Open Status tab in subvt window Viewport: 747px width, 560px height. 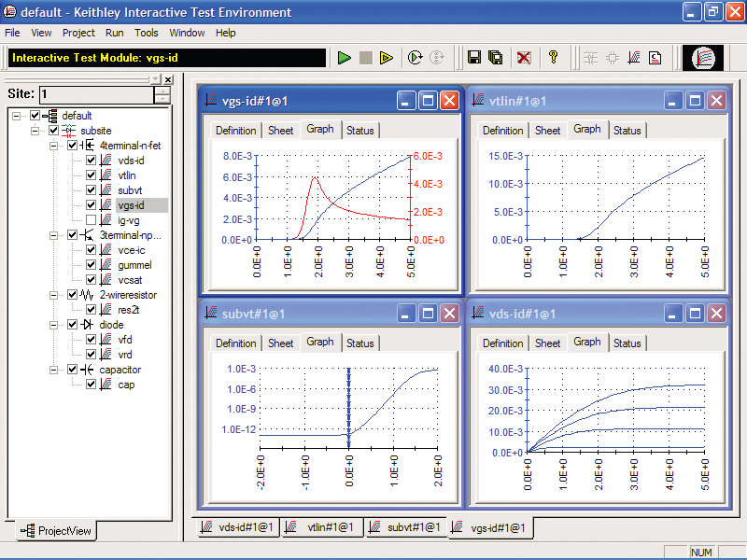[360, 343]
